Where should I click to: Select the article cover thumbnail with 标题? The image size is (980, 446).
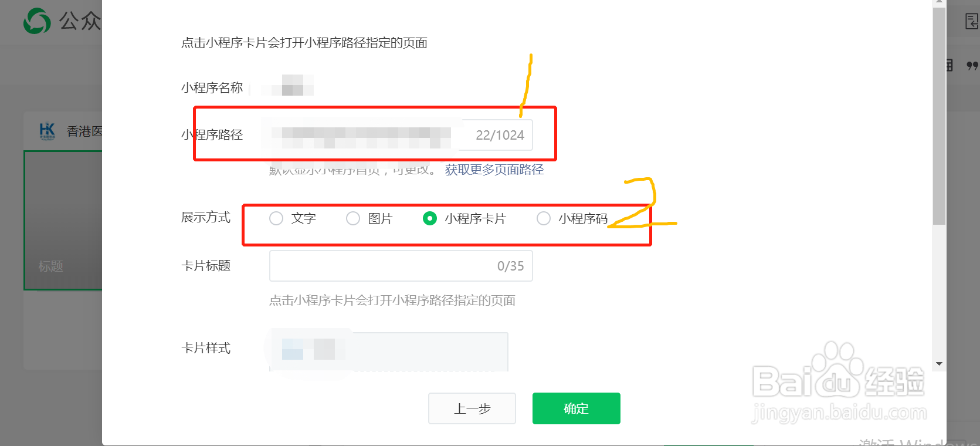pyautogui.click(x=63, y=220)
